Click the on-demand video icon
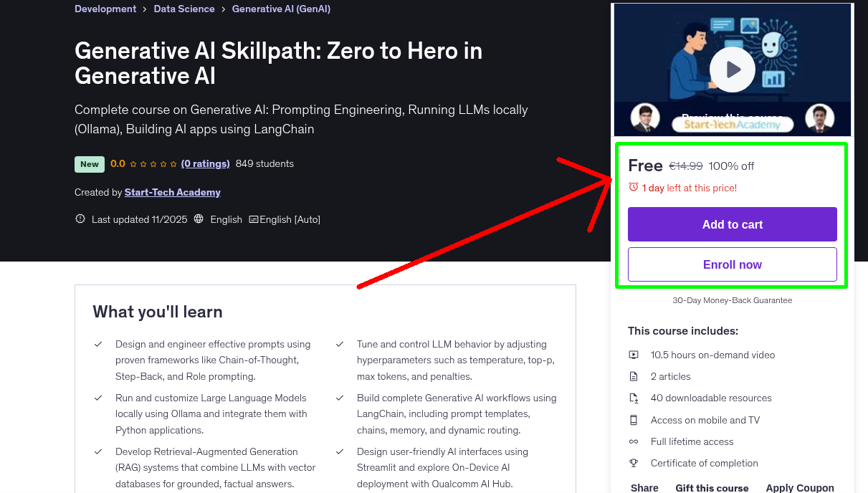This screenshot has height=493, width=868. pos(634,355)
